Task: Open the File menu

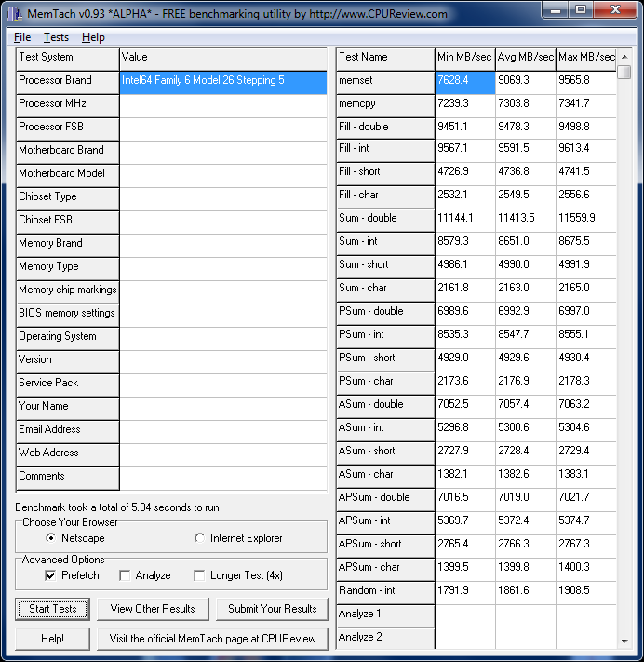Action: (22, 37)
